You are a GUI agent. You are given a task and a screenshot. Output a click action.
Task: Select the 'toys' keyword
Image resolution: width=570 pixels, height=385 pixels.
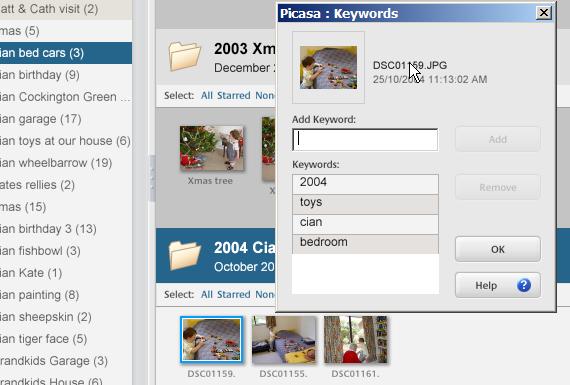tap(365, 204)
